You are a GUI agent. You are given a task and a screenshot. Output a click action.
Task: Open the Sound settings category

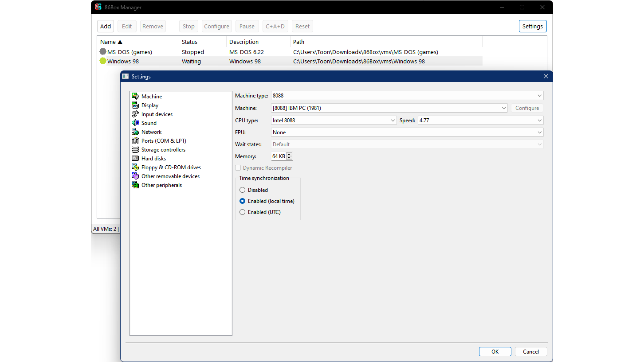click(149, 123)
